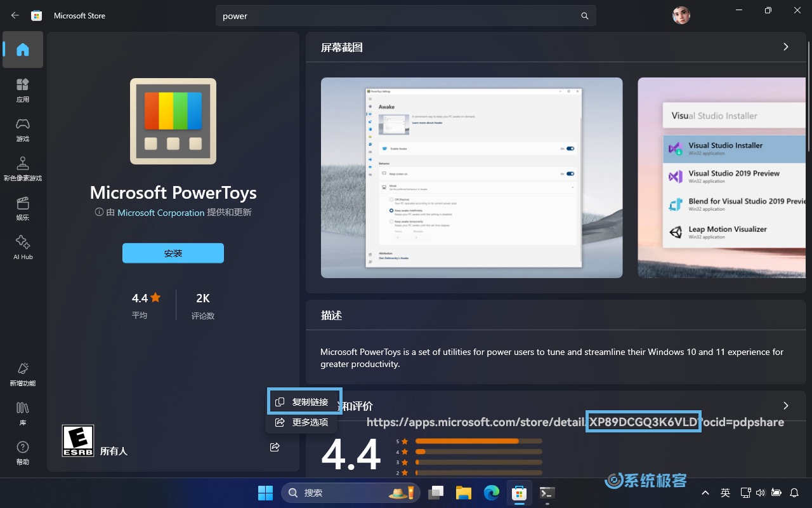Click the 4.4 average rating stat

click(146, 305)
